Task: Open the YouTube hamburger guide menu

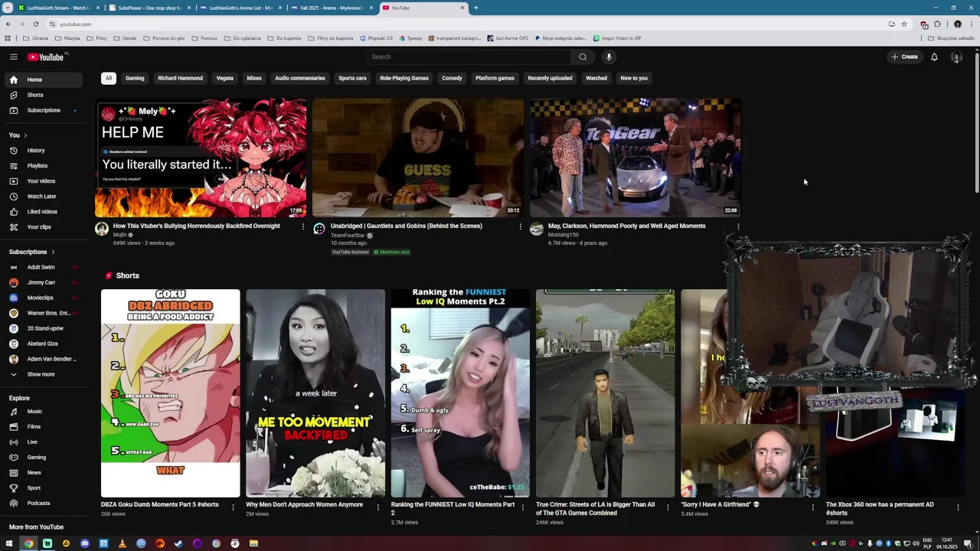Action: point(13,57)
